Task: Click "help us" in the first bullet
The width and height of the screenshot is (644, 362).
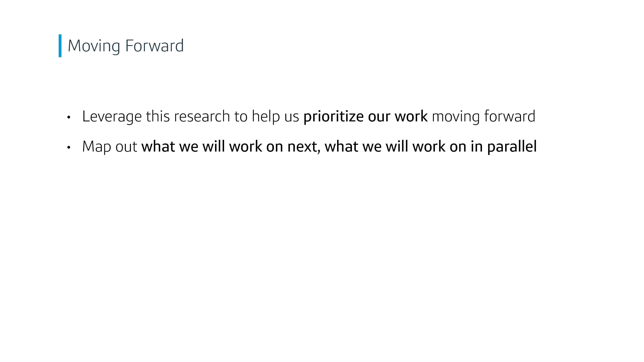Action: click(x=275, y=117)
